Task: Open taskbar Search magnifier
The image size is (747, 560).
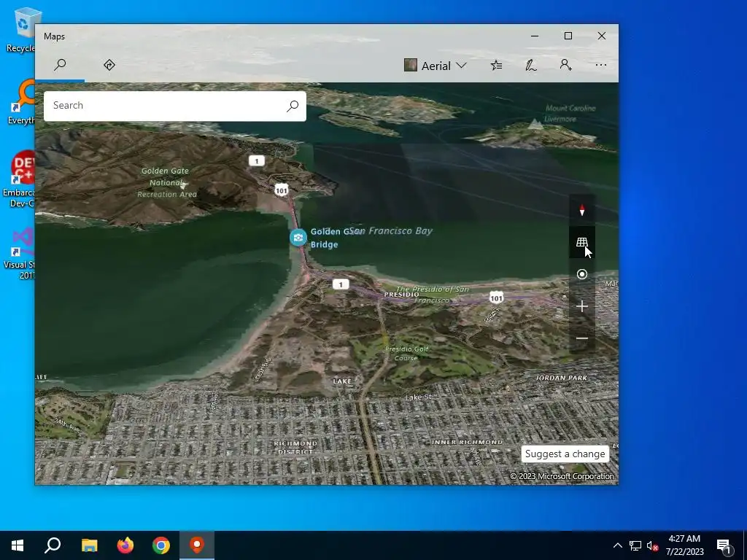Action: 53,545
